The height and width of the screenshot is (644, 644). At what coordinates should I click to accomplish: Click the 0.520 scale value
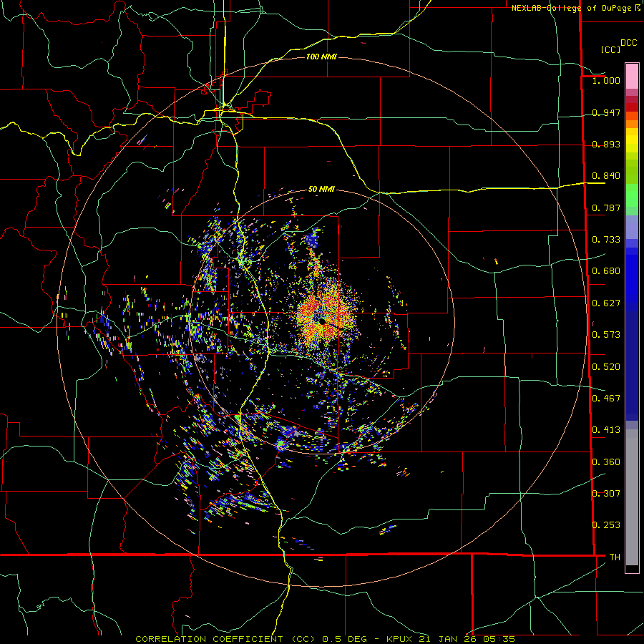click(x=606, y=367)
